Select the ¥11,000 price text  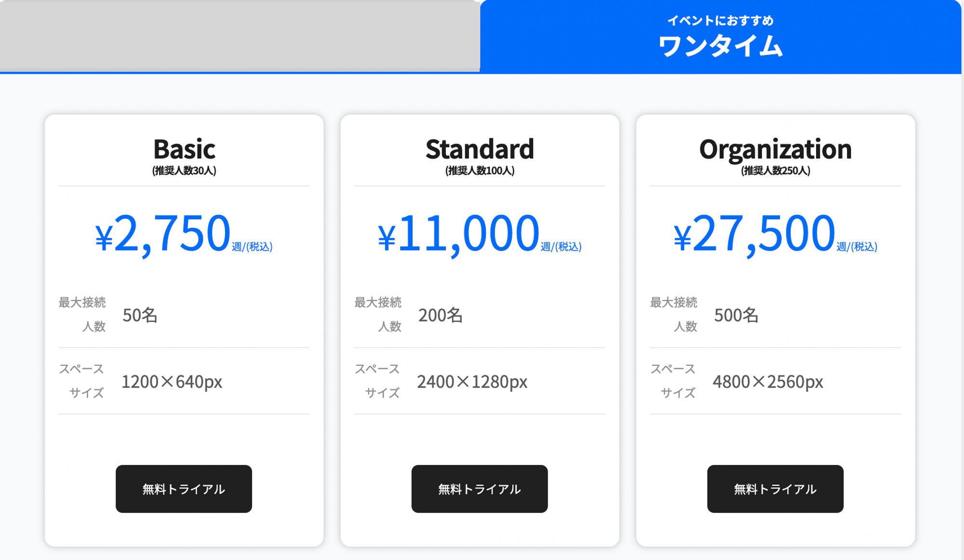coord(458,234)
